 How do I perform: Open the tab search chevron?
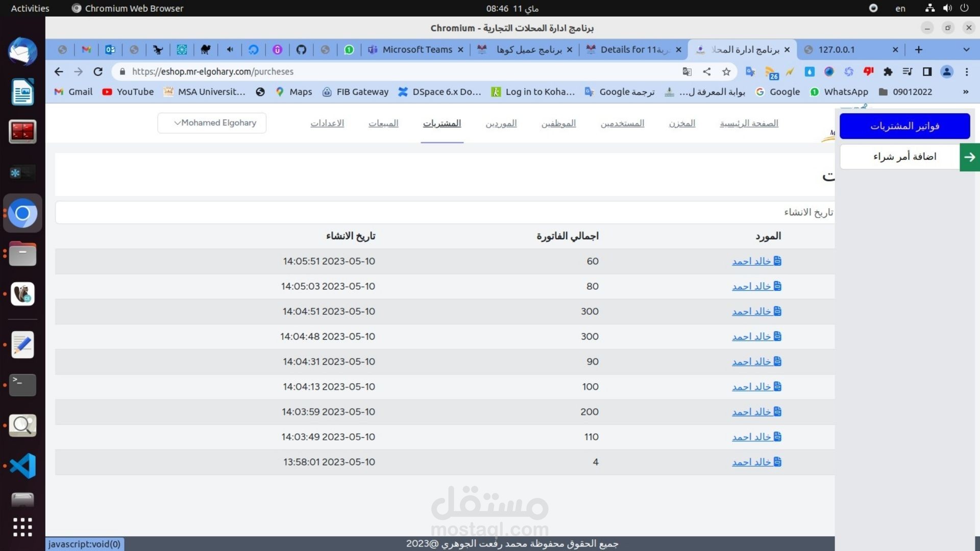click(x=966, y=49)
